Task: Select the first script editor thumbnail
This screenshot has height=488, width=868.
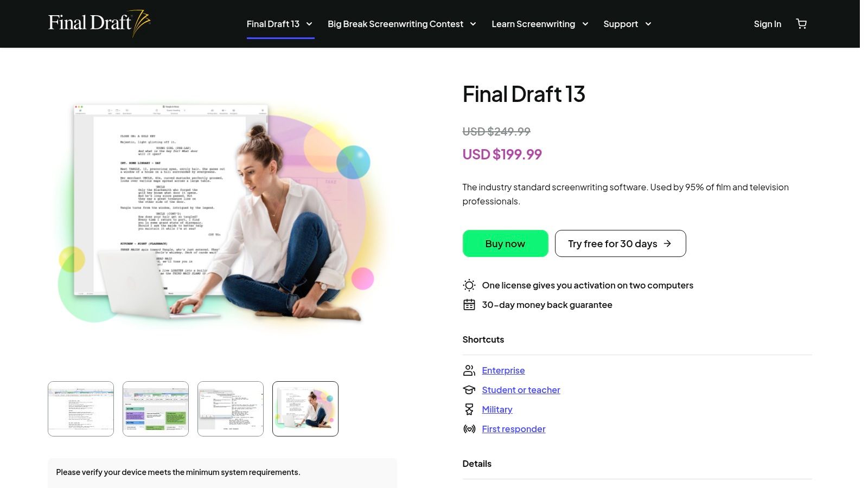Action: 81,409
